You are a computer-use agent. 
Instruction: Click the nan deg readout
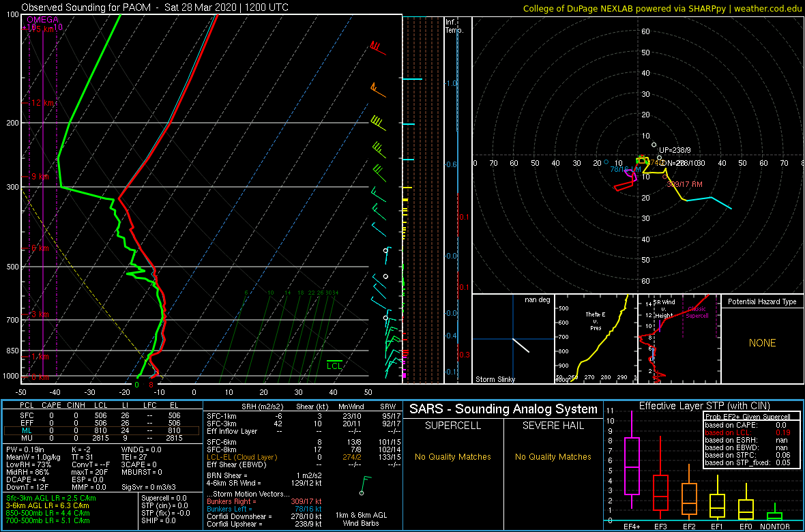538,300
